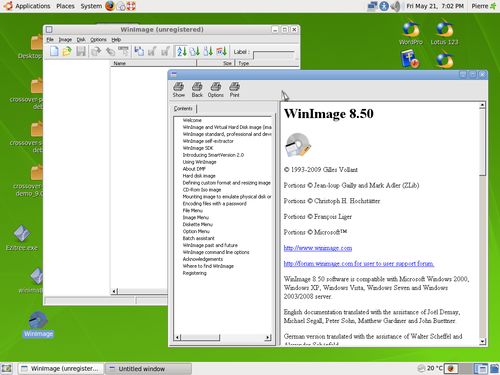The image size is (500, 375).
Task: Open the WinImage SDK help topic
Action: [198, 148]
